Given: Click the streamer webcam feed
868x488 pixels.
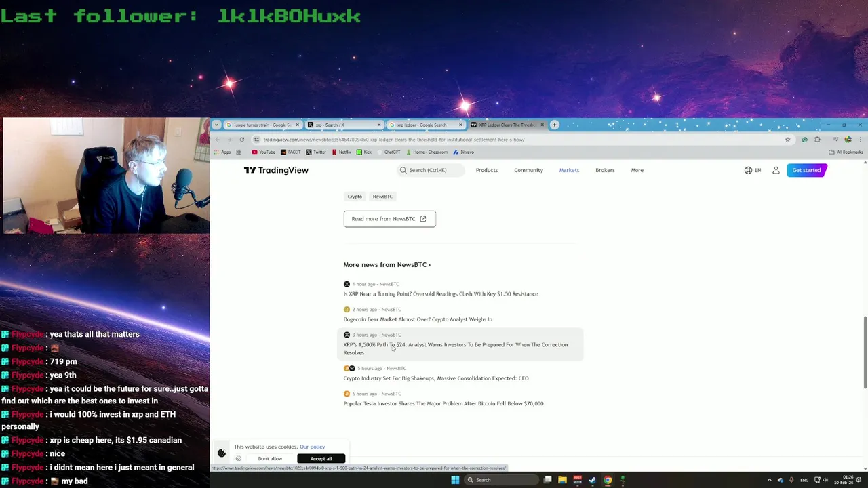Looking at the screenshot, I should (106, 176).
